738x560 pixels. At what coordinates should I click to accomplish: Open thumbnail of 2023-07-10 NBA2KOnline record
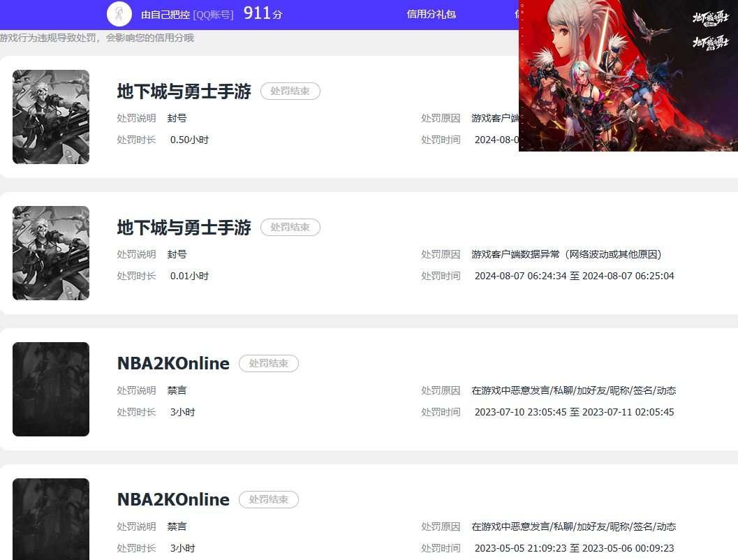point(51,389)
